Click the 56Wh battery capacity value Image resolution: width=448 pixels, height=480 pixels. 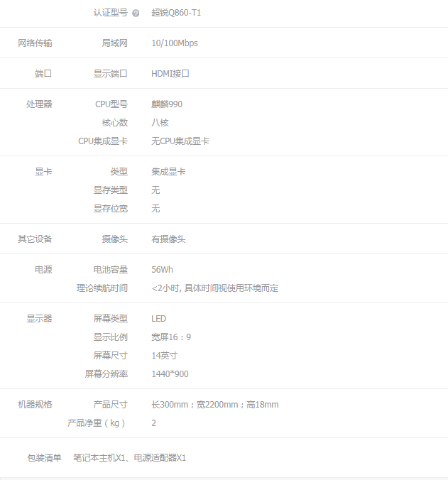162,270
